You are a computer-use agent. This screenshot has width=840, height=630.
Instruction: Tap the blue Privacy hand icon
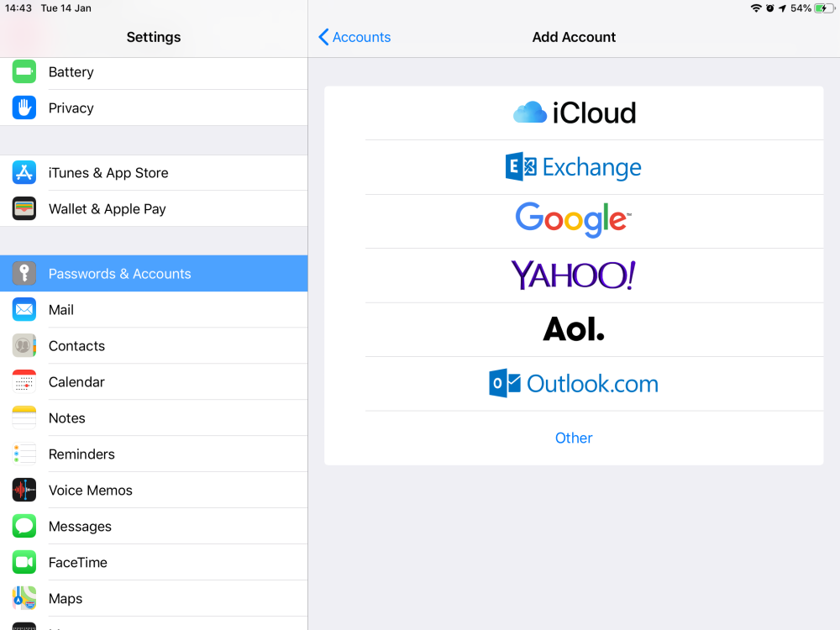pyautogui.click(x=24, y=108)
